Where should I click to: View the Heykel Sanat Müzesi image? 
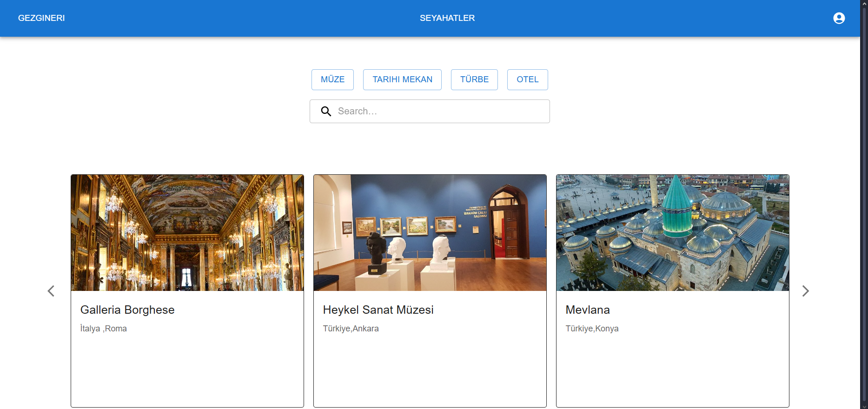[430, 233]
